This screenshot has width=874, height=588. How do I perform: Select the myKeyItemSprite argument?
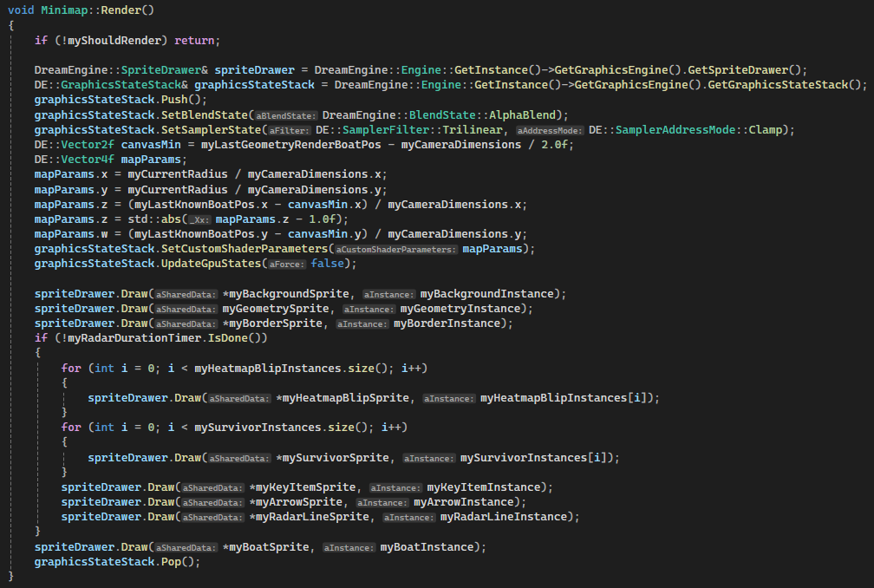tap(305, 487)
